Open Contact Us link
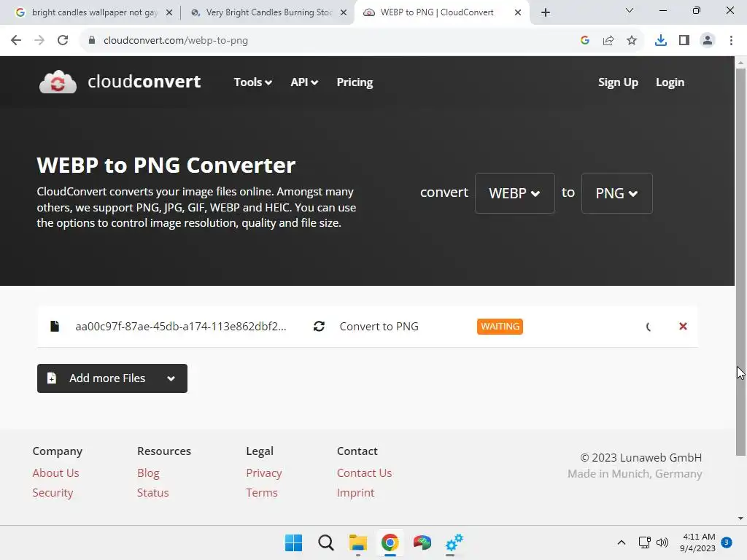The height and width of the screenshot is (560, 747). pos(365,472)
